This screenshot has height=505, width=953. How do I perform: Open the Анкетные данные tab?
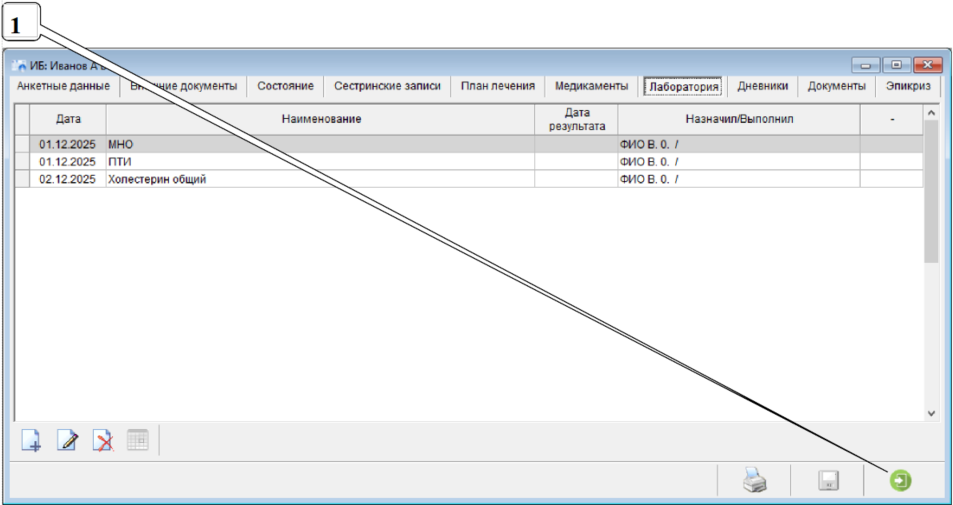pos(63,86)
